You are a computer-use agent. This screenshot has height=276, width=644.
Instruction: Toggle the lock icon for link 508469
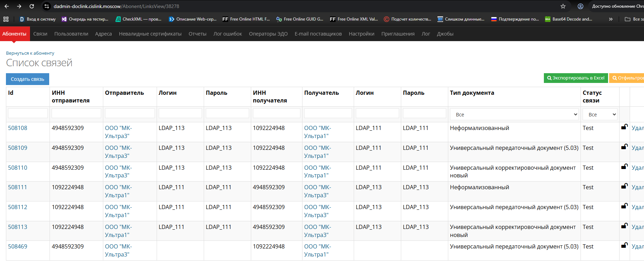624,246
